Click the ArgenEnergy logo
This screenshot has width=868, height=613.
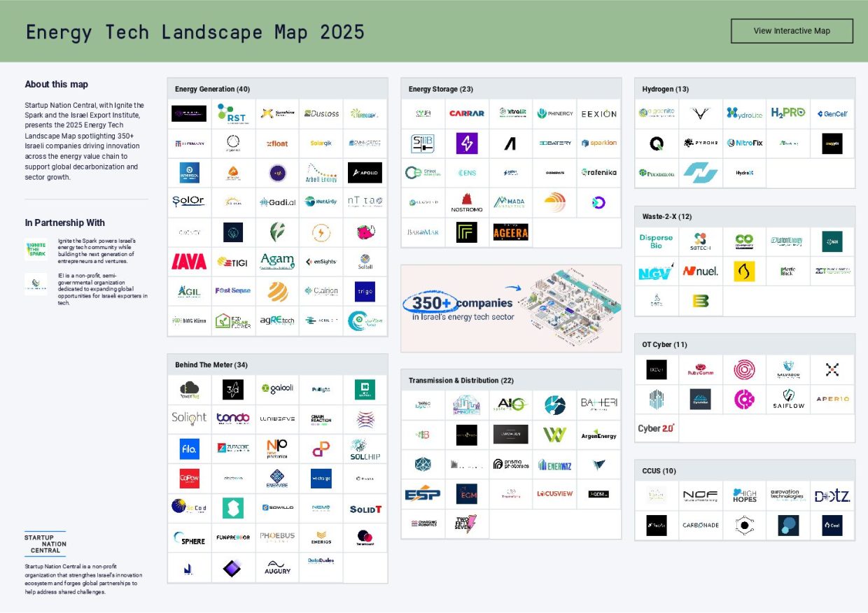click(x=599, y=434)
